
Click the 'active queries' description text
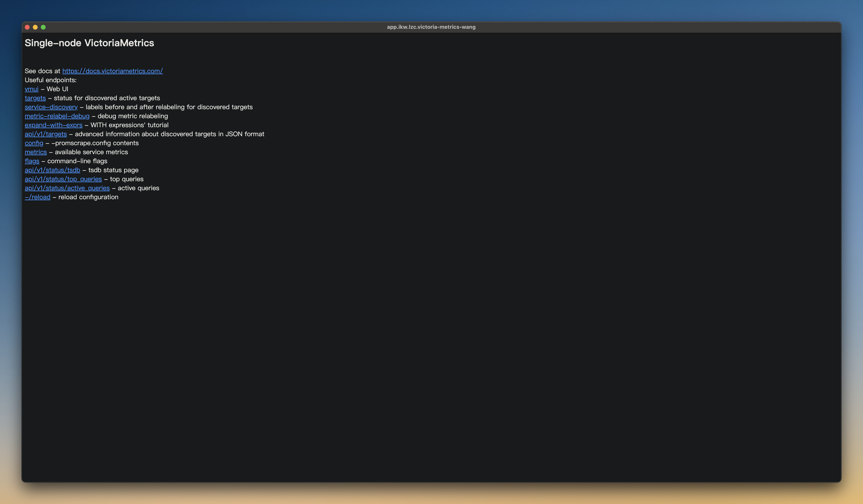click(x=138, y=188)
